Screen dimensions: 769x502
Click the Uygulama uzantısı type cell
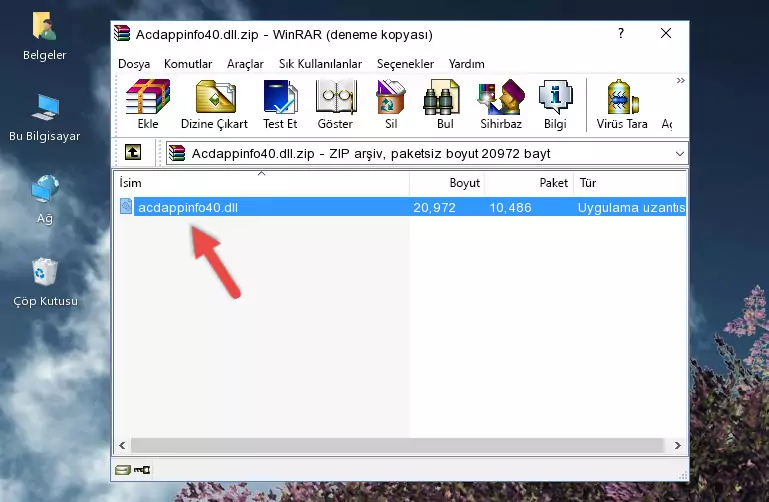[x=631, y=207]
